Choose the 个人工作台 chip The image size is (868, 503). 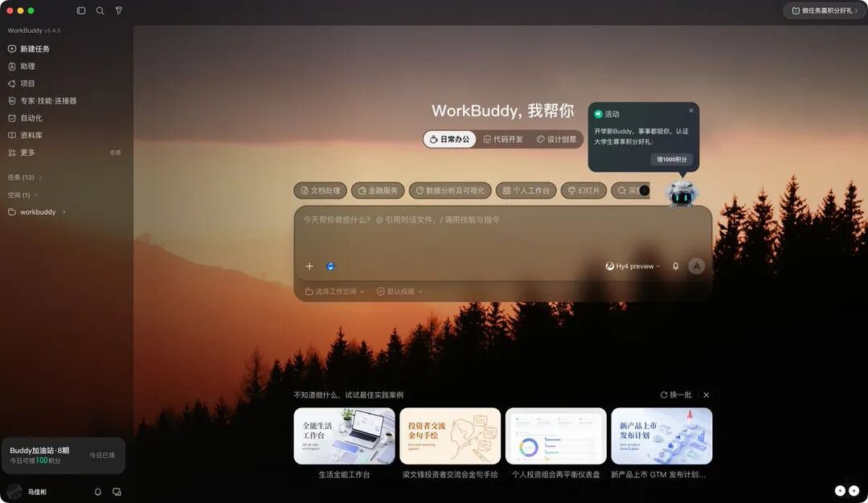526,190
